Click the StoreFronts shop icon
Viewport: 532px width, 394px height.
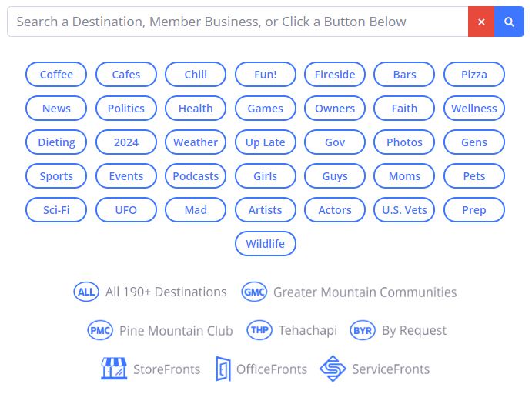pos(114,369)
